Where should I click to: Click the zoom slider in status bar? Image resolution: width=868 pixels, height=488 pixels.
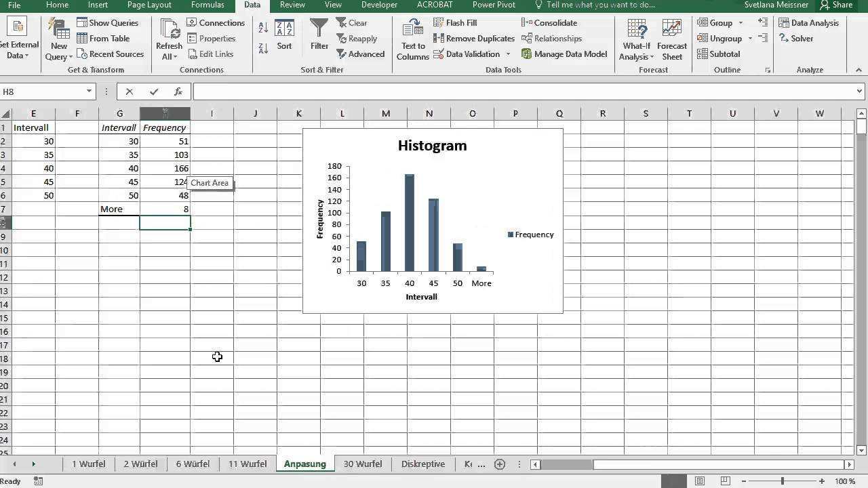click(x=783, y=481)
